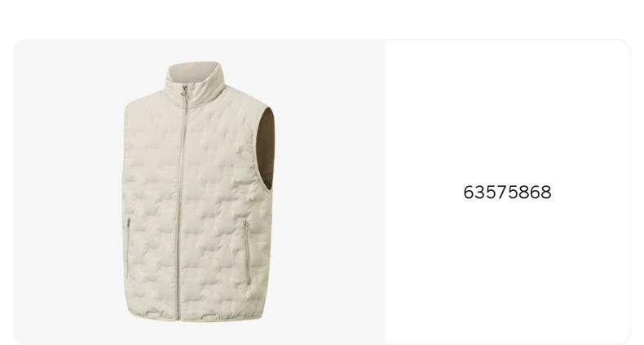Click the gray photo background right of vest
The width and height of the screenshot is (644, 345).
pyautogui.click(x=330, y=192)
